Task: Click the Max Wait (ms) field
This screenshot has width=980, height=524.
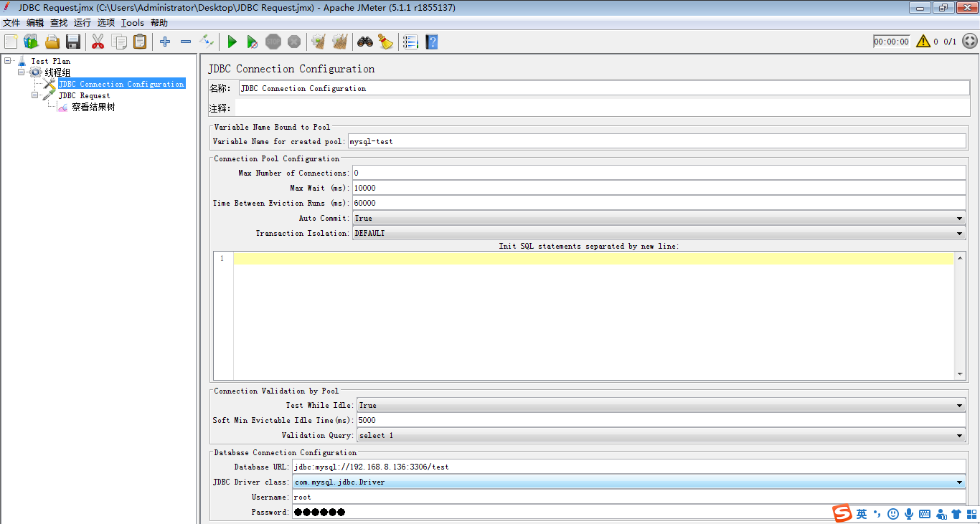Action: click(659, 188)
